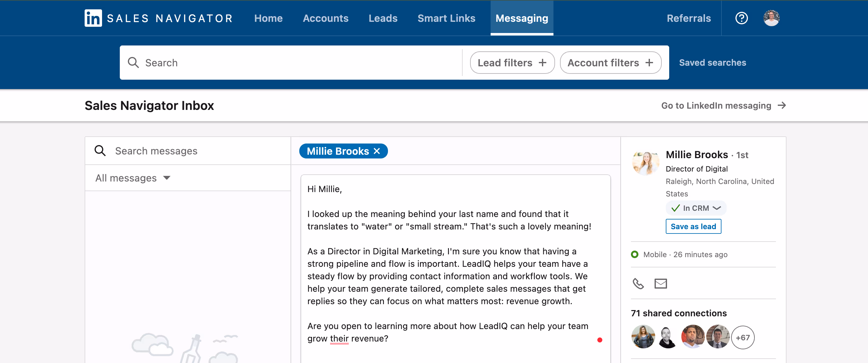This screenshot has width=868, height=363.
Task: Open the In CRM dropdown
Action: tap(696, 208)
